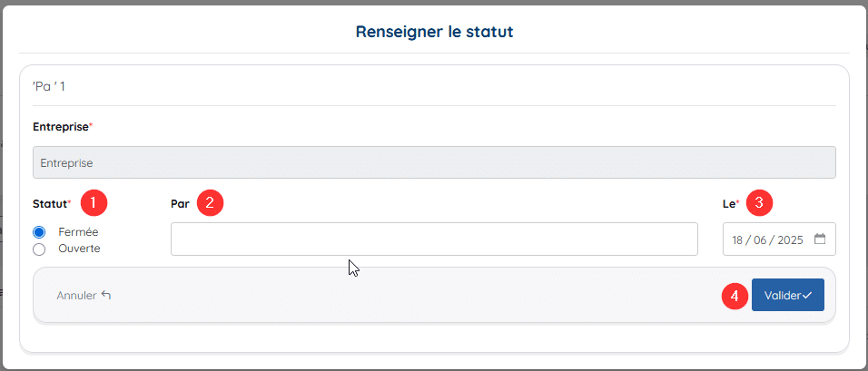Screen dimensions: 868x371
Task: Click the red number 3 badge
Action: pos(759,203)
